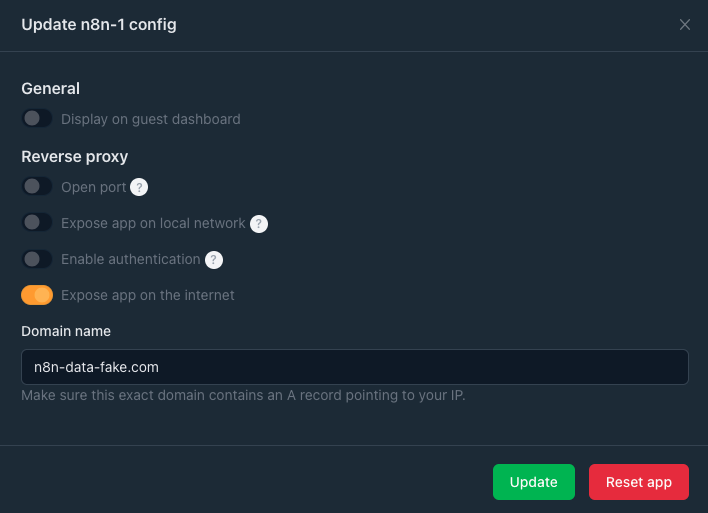This screenshot has width=708, height=513.
Task: Click question mark icon beside local network option
Action: click(259, 224)
